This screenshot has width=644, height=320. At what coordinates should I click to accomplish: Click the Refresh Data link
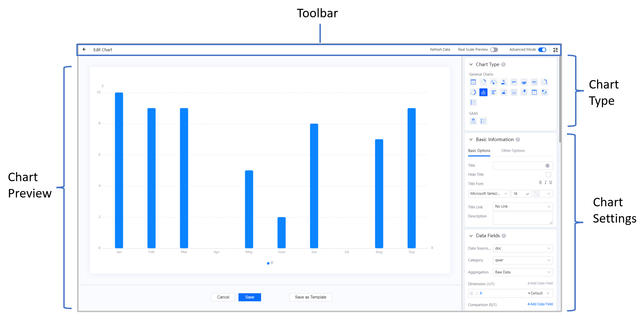[x=440, y=50]
